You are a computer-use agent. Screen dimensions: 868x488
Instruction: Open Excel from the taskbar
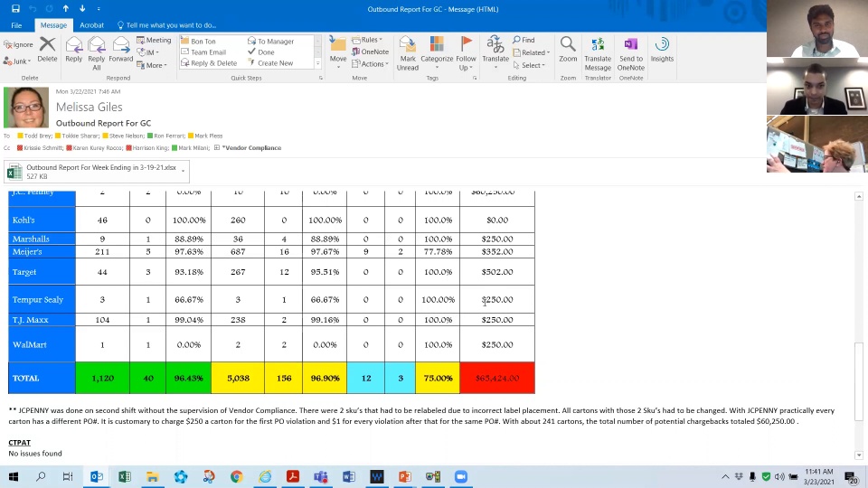click(125, 476)
